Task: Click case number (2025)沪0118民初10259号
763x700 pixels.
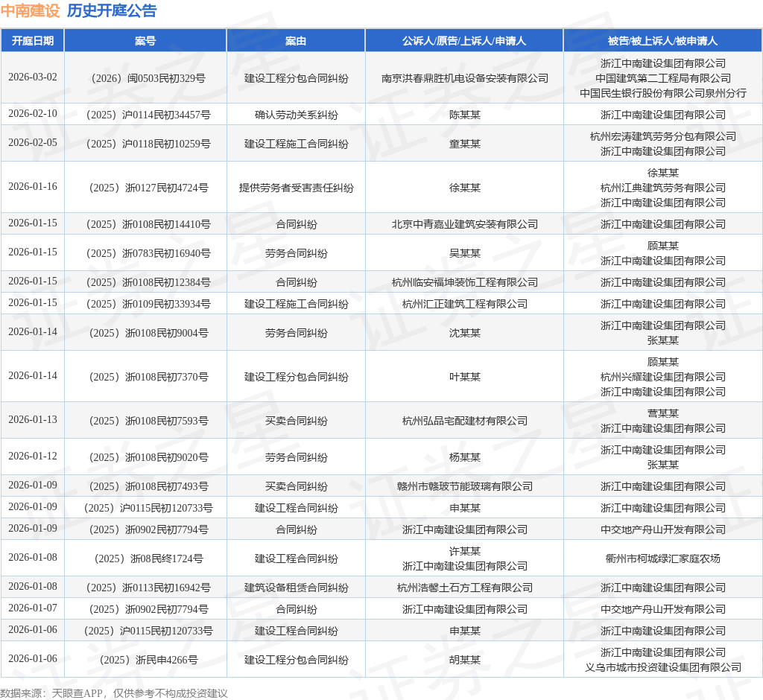Action: [148, 144]
